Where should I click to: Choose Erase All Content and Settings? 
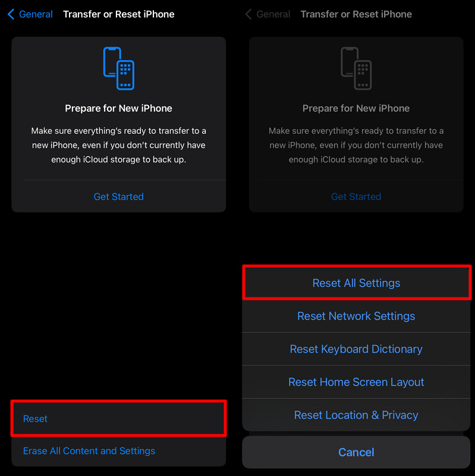tap(89, 451)
